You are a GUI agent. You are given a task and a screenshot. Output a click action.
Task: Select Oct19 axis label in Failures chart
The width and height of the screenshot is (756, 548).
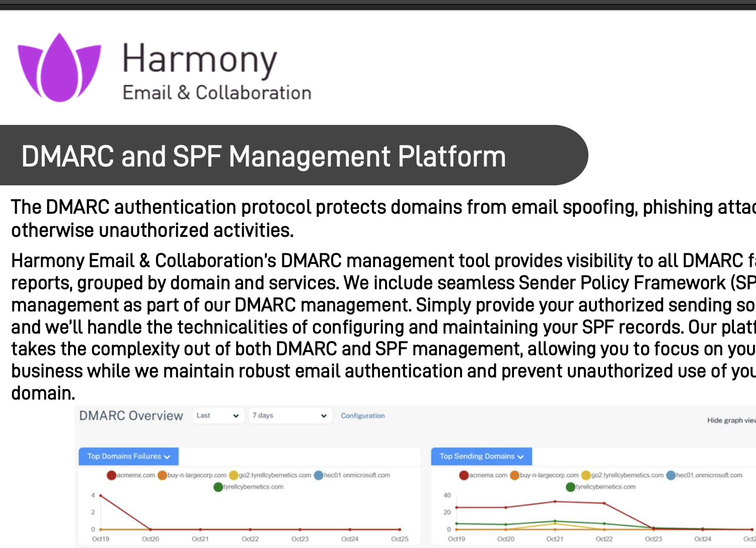pos(101,539)
